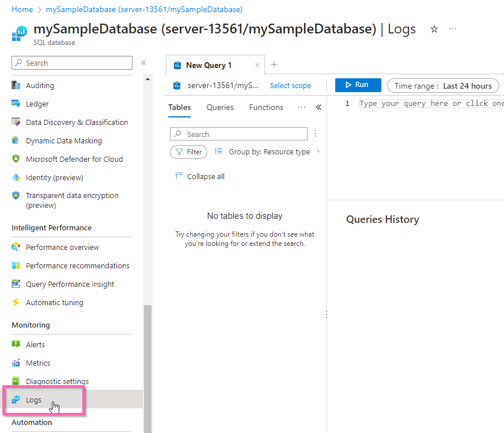The image size is (504, 433).
Task: Add a new query tab with plus icon
Action: (x=274, y=64)
